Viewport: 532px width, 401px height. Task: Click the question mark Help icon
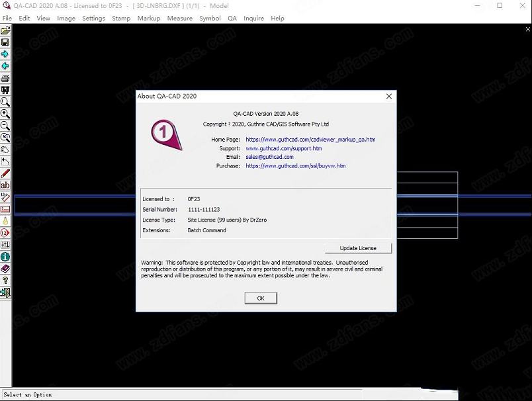[5, 281]
